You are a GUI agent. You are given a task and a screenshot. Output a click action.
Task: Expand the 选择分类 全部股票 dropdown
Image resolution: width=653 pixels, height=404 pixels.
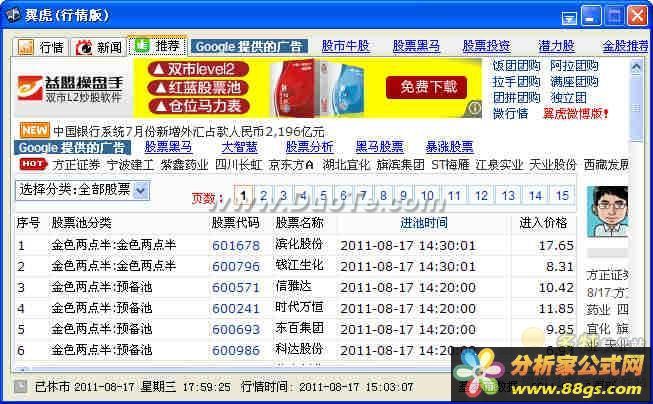point(141,190)
